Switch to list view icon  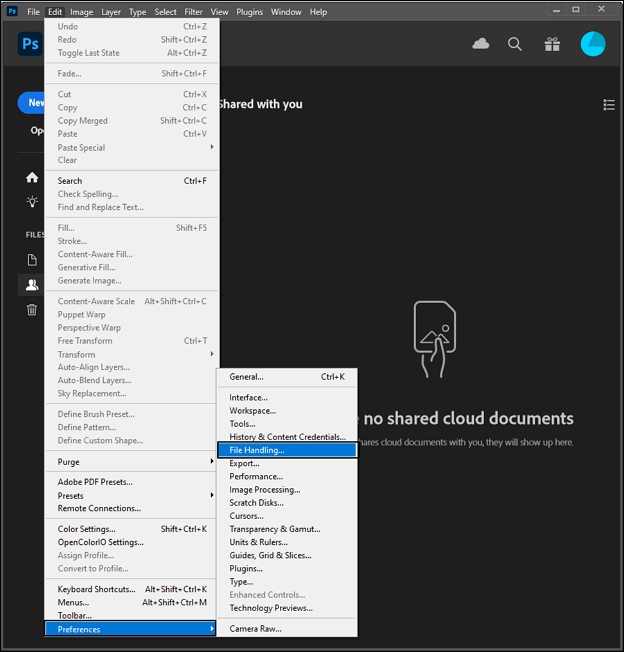click(x=609, y=104)
